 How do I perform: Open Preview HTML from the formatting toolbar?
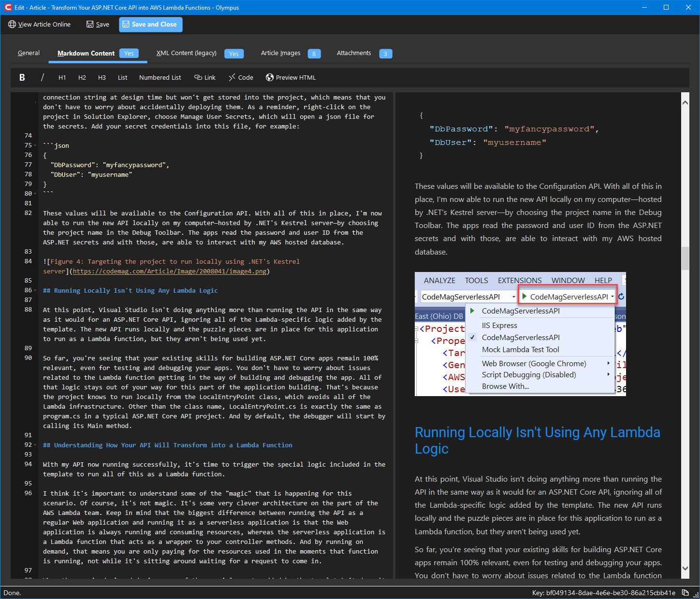click(x=291, y=77)
